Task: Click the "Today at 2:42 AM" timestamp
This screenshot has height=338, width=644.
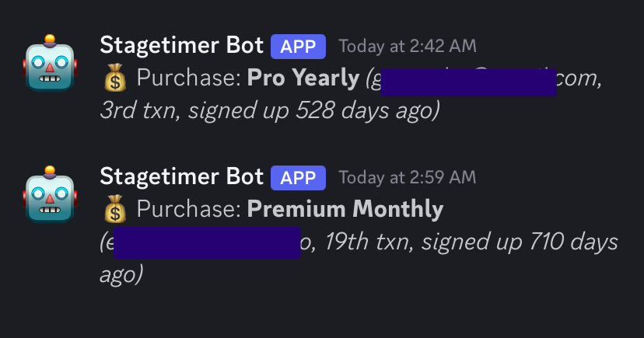Action: [x=408, y=46]
